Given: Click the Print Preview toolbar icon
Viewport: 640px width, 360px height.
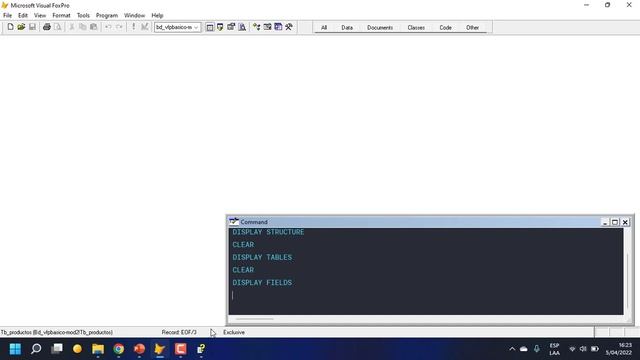Looking at the screenshot, I should click(58, 27).
